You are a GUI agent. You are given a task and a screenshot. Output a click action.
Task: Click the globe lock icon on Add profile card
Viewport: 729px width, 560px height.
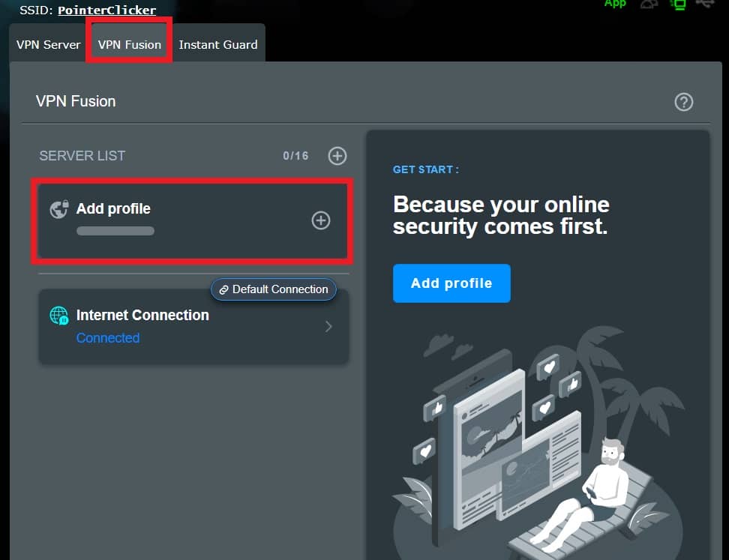pyautogui.click(x=59, y=209)
